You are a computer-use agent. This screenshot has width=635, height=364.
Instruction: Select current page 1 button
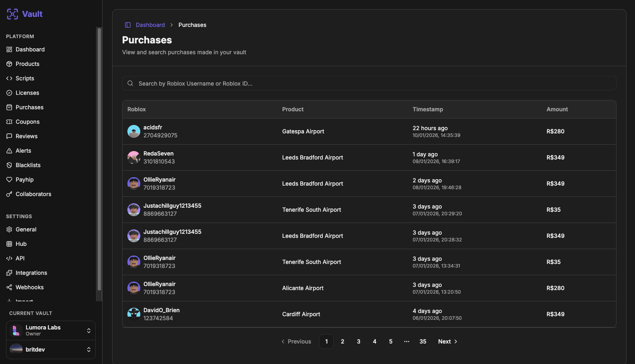pos(326,342)
